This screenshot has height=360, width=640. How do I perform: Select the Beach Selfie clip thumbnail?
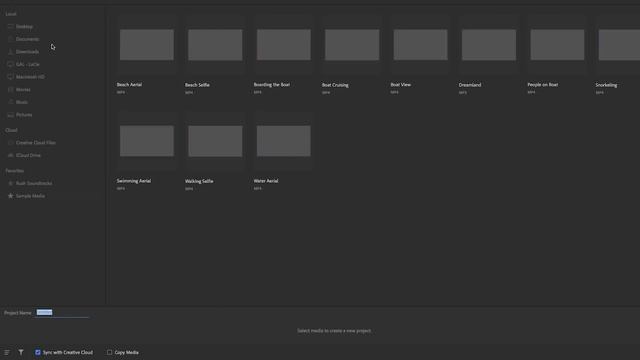(215, 44)
